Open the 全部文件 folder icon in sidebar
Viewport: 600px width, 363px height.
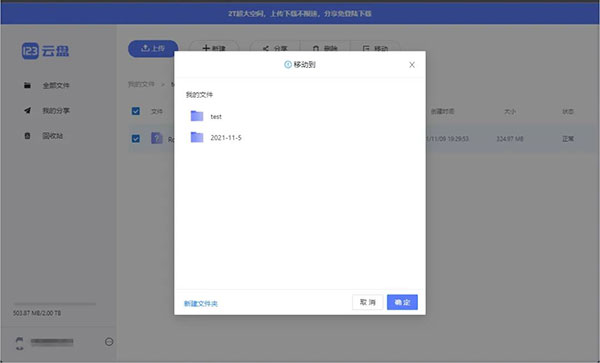(27, 85)
